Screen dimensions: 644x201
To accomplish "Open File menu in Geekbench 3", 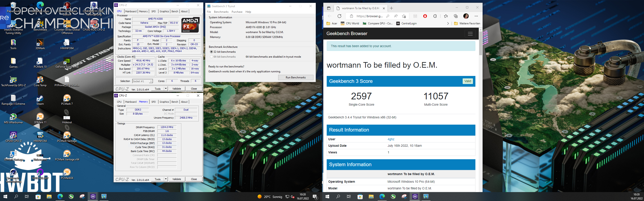I will 209,12.
